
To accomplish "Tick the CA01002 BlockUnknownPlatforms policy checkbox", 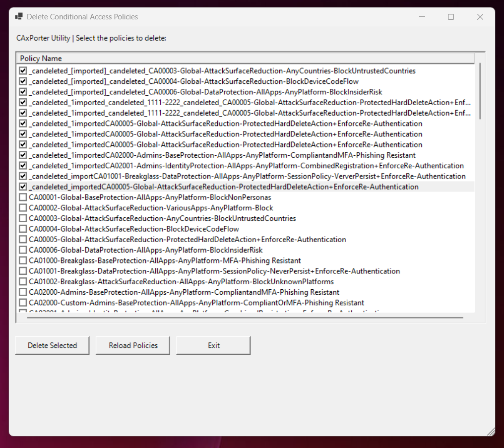I will (x=23, y=282).
